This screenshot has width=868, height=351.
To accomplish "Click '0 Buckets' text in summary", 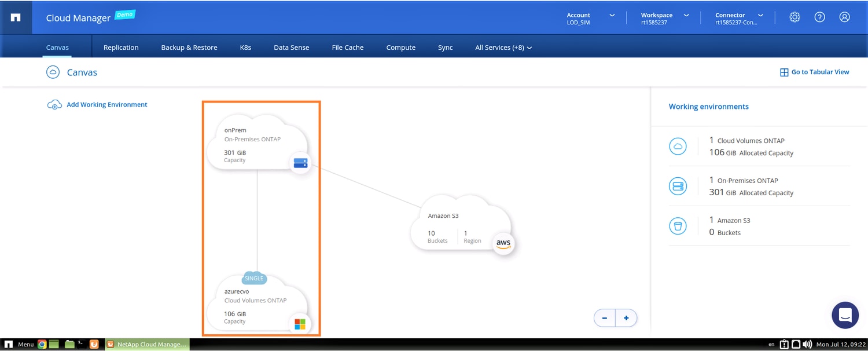I will pyautogui.click(x=725, y=232).
